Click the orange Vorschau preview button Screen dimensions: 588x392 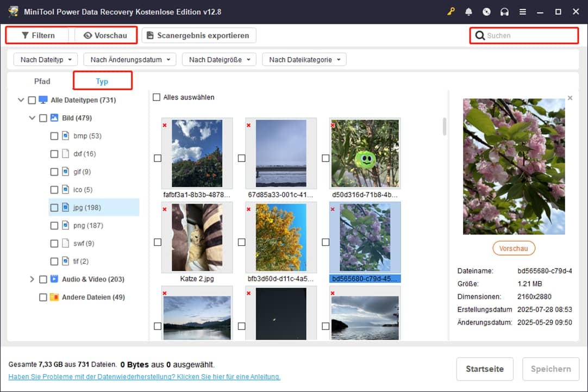(514, 248)
